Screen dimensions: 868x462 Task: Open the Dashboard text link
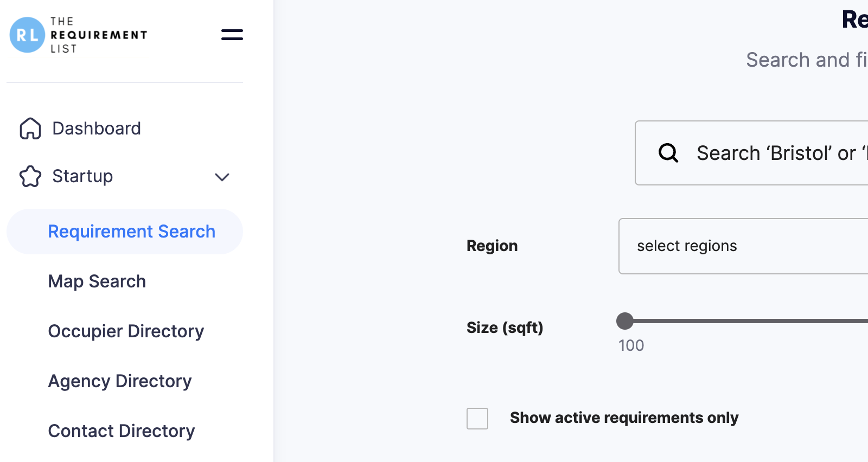97,129
